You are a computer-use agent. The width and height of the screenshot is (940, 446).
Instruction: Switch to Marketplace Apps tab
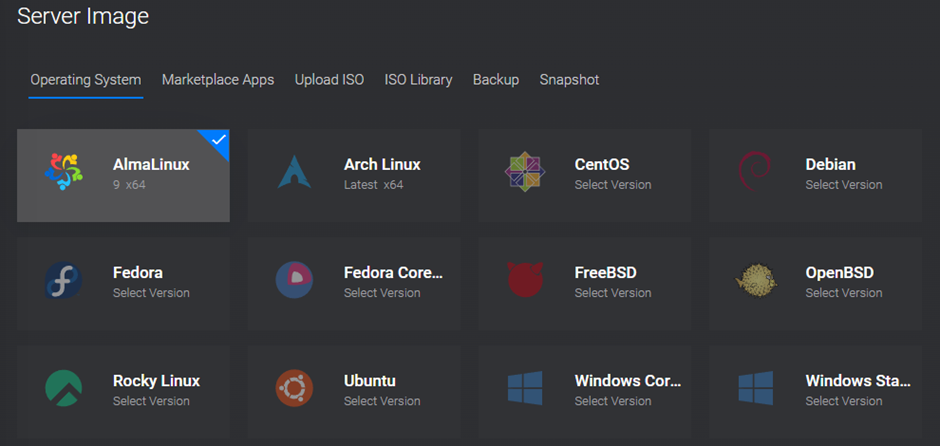click(218, 80)
